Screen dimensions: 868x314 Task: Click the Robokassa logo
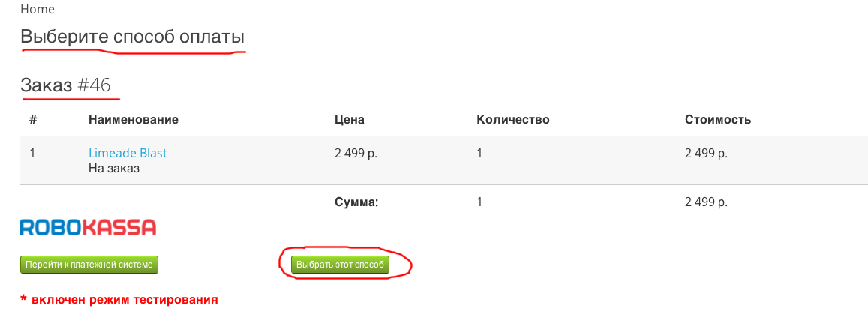click(88, 228)
